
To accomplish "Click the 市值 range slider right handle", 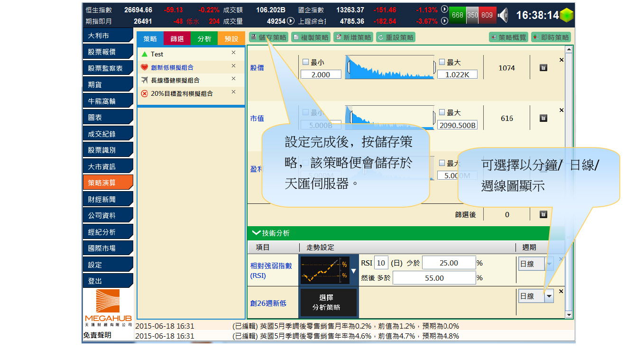I will [434, 117].
